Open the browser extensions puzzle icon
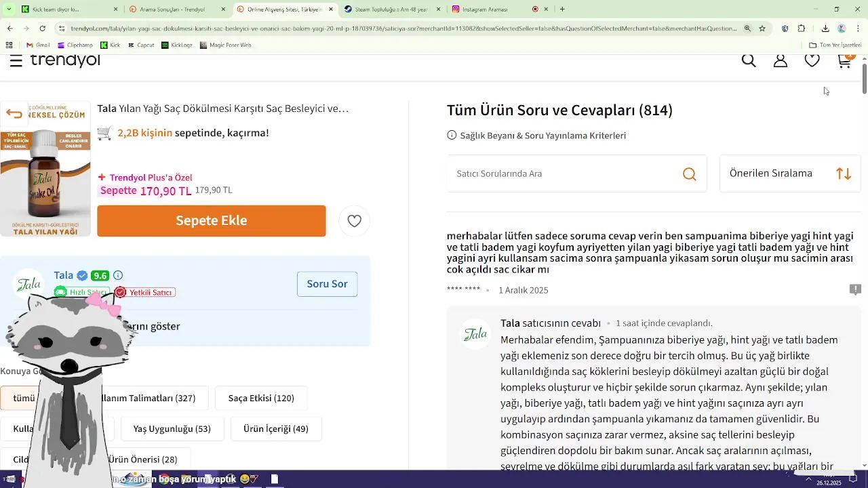The height and width of the screenshot is (488, 868). pos(802,28)
